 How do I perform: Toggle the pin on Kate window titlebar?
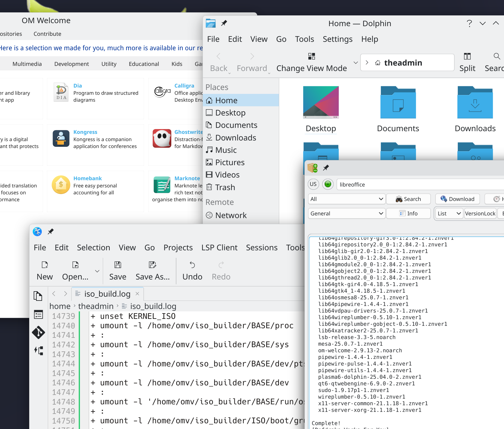[x=50, y=231]
